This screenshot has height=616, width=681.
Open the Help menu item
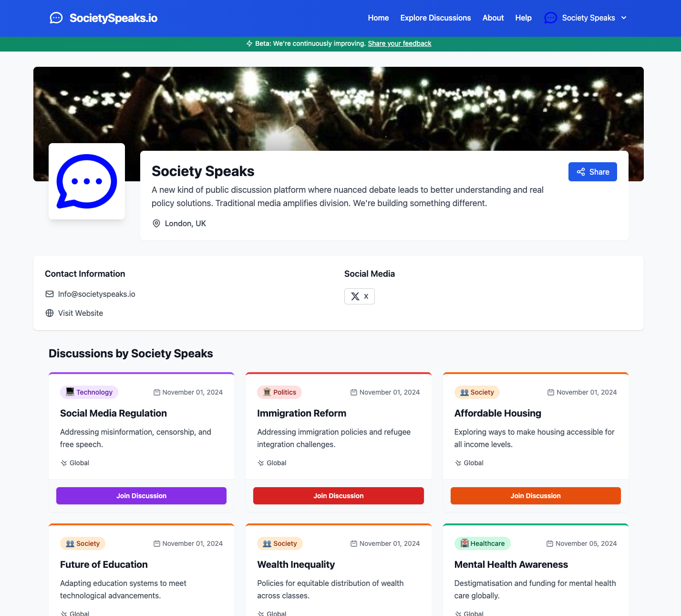pos(523,18)
